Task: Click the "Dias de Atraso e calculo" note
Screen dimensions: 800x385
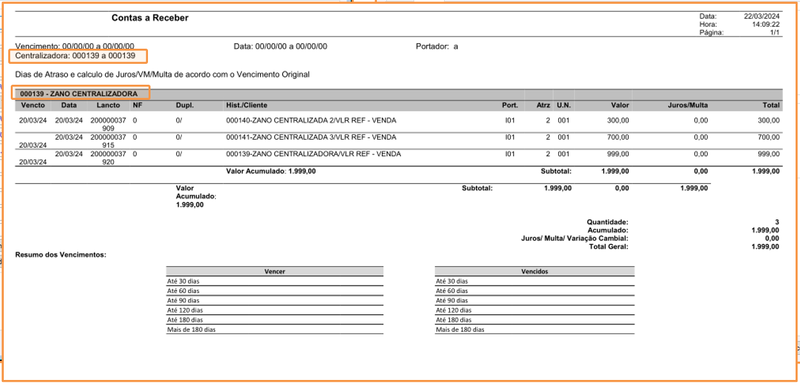Action: click(163, 74)
